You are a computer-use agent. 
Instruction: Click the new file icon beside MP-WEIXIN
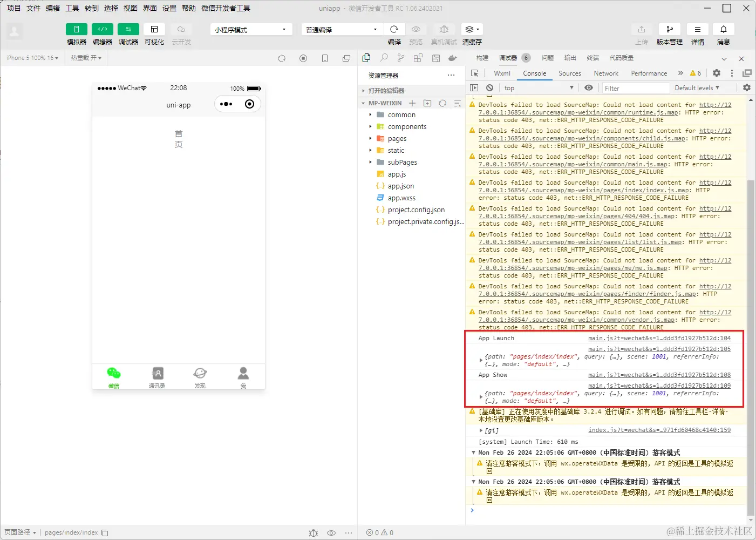pos(412,103)
